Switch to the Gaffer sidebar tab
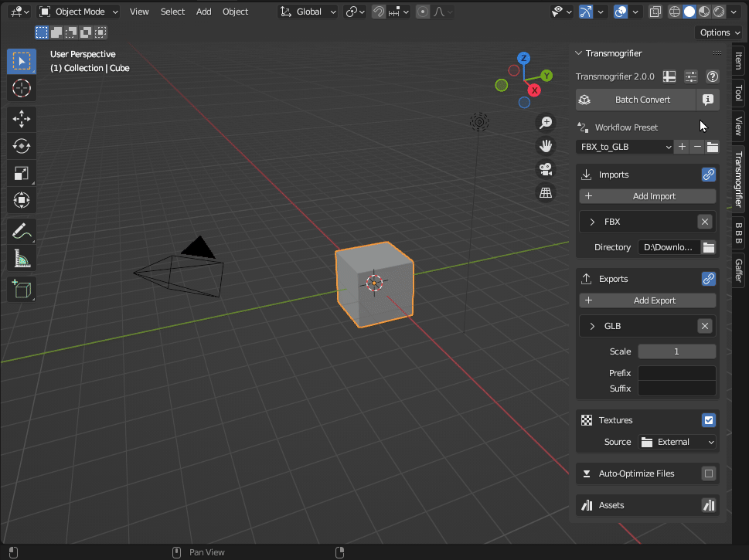749x560 pixels. click(x=738, y=270)
